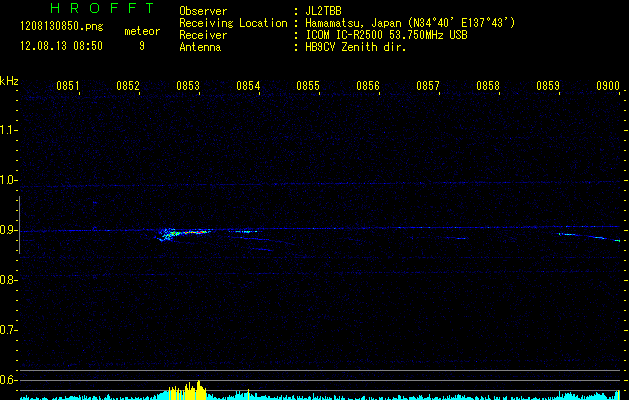Image resolution: width=629 pixels, height=400 pixels.
Task: Click the faint echo trace near 0859
Action: pyautogui.click(x=568, y=234)
